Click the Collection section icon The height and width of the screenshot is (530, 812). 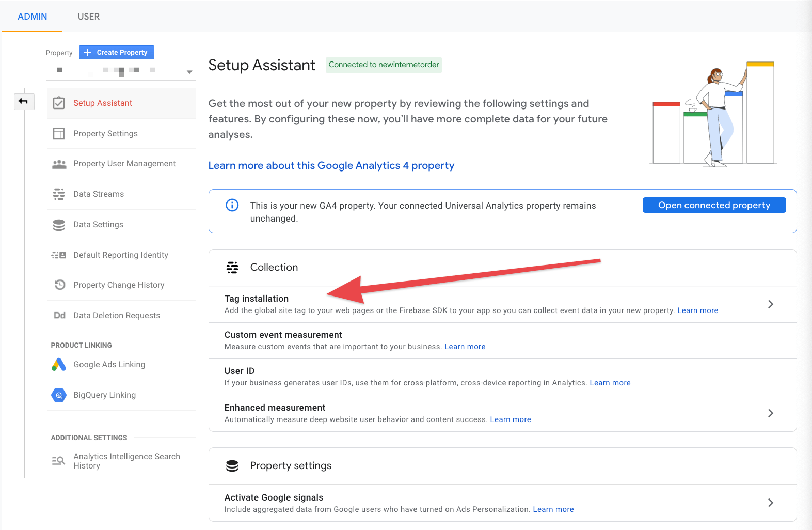click(232, 268)
